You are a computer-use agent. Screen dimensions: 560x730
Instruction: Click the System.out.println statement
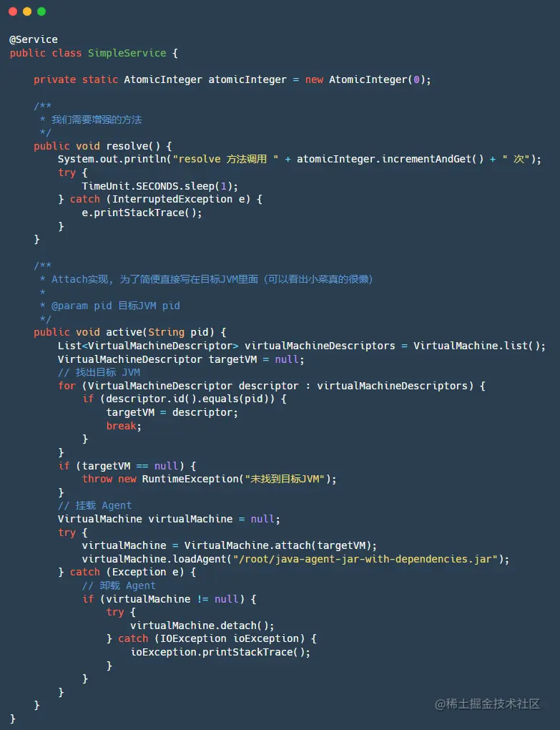[x=300, y=159]
